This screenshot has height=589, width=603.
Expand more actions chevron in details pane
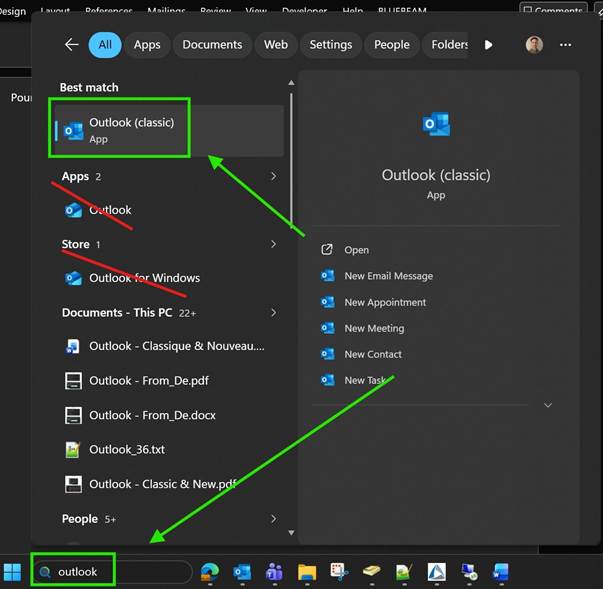click(548, 405)
